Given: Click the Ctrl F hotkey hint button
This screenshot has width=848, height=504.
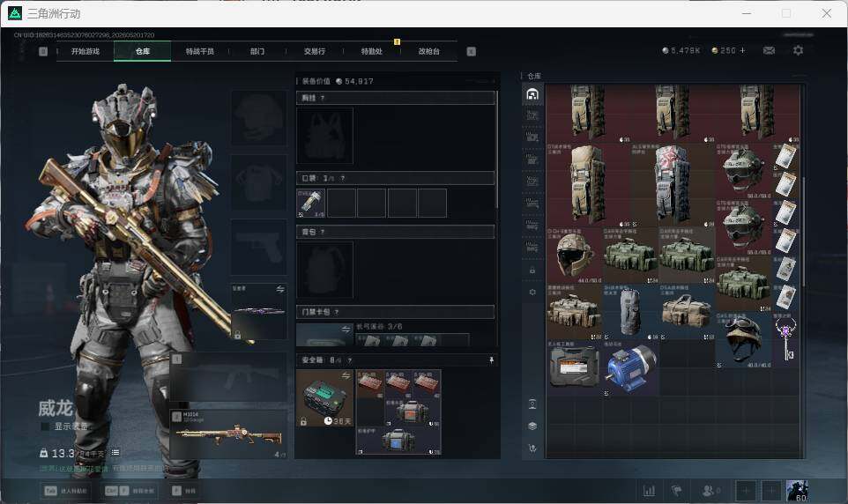Looking at the screenshot, I should click(x=130, y=491).
